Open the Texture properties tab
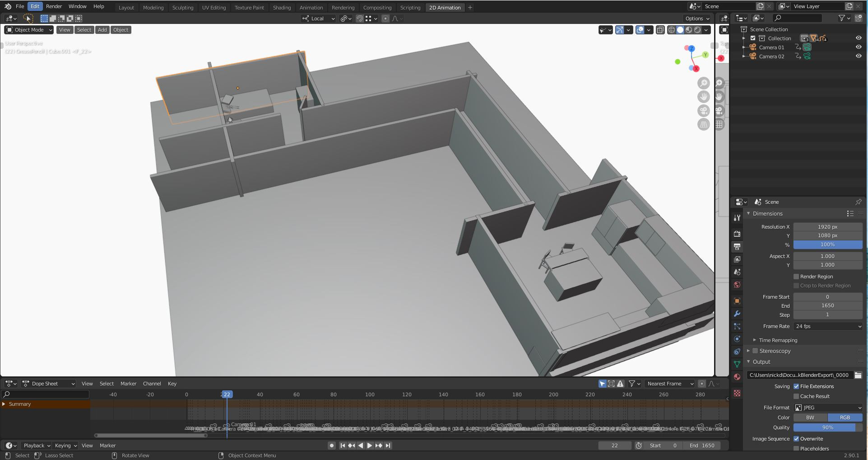Image resolution: width=868 pixels, height=460 pixels. [737, 393]
